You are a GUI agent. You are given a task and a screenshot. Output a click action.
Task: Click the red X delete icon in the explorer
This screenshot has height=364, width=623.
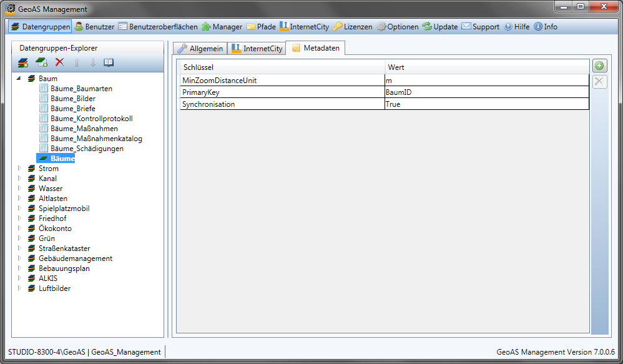click(59, 62)
